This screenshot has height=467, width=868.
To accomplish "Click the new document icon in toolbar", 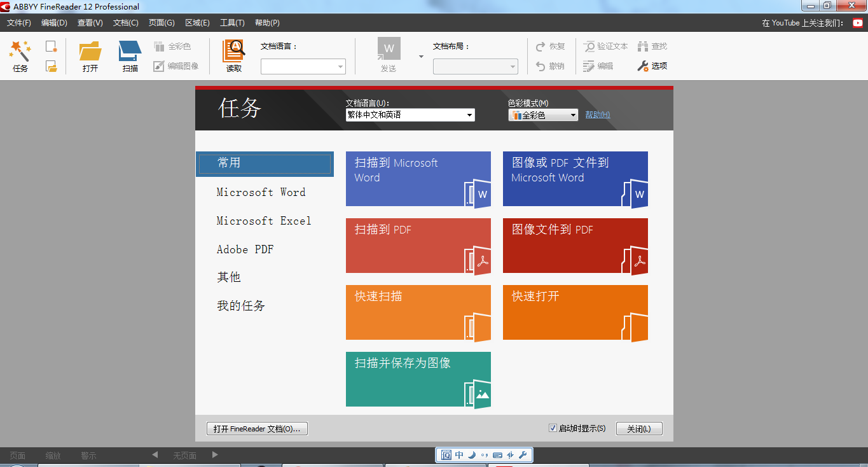I will pos(52,46).
